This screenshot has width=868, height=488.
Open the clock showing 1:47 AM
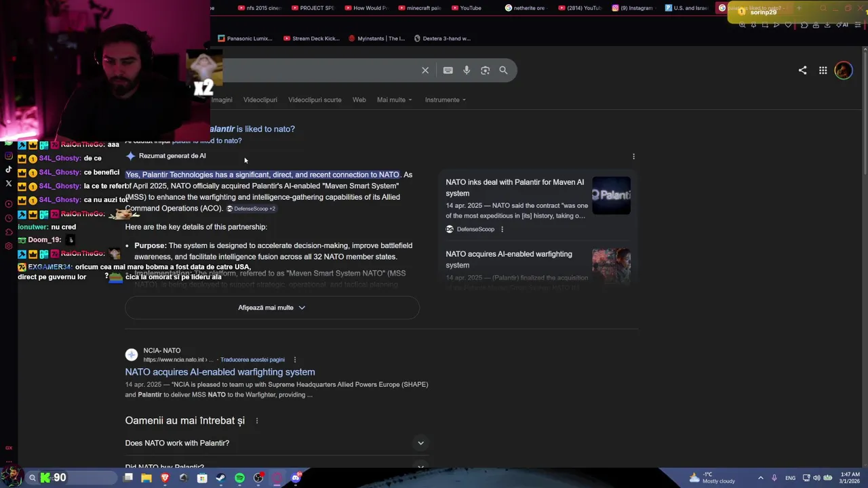[x=850, y=478]
